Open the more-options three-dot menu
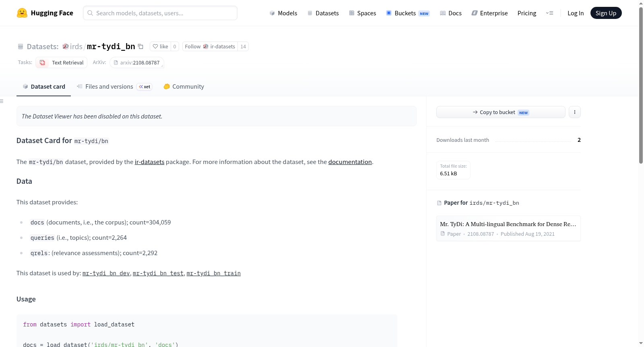644x347 pixels. click(575, 112)
